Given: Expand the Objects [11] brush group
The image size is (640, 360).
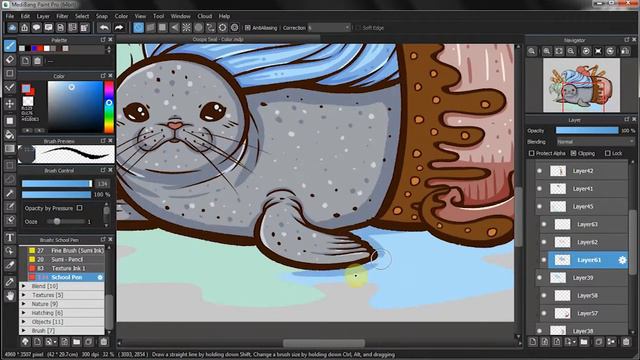Looking at the screenshot, I should click(x=24, y=322).
